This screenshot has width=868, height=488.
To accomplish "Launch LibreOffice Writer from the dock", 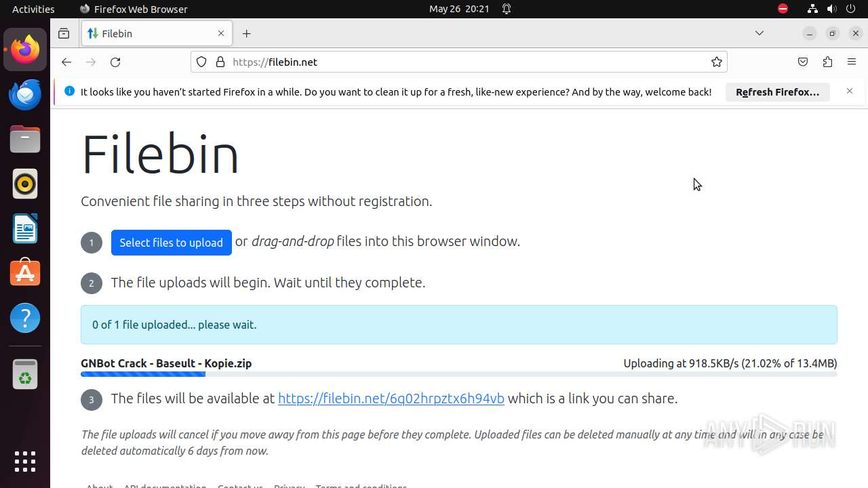I will point(25,228).
